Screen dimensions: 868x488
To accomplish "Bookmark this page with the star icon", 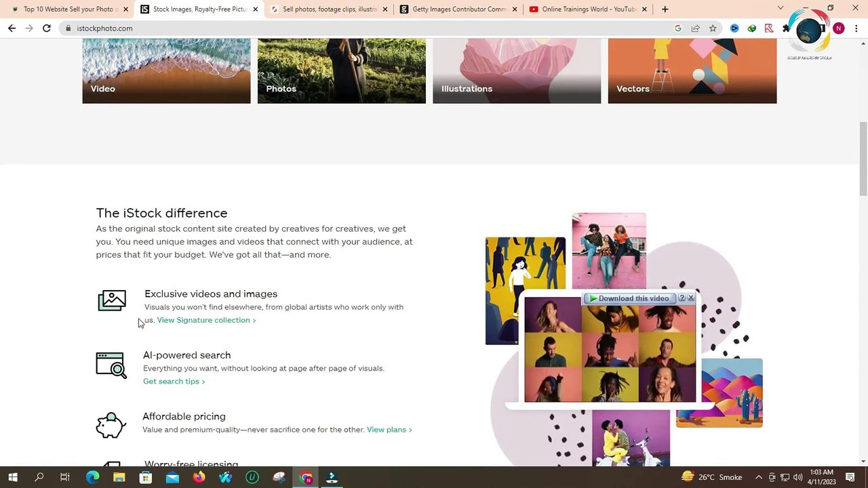I will click(x=713, y=28).
